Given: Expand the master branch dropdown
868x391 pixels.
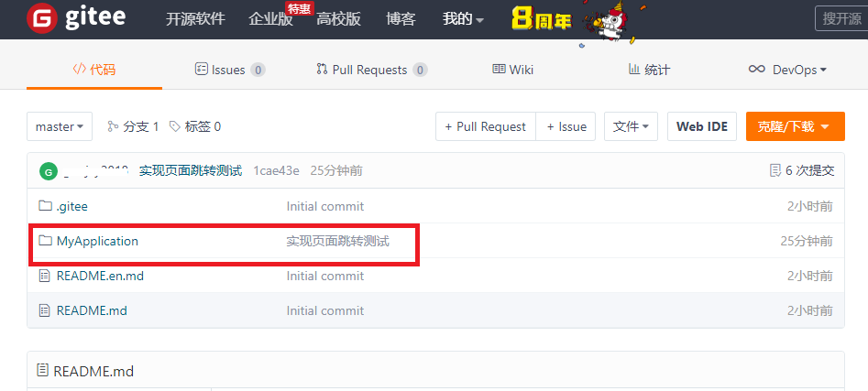Looking at the screenshot, I should tap(60, 126).
